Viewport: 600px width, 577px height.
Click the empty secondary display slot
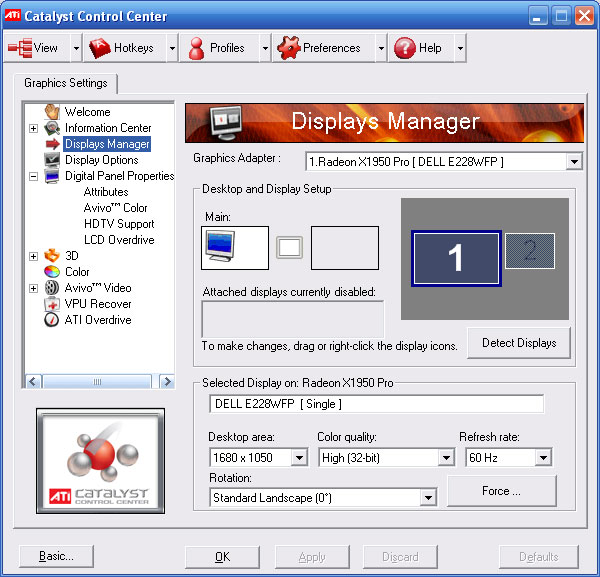pos(345,248)
